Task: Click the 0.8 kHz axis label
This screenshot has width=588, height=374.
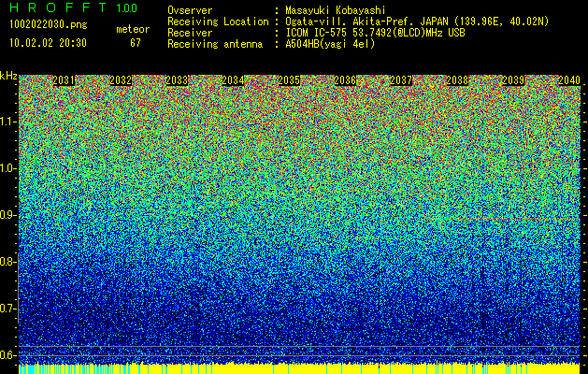Action: click(x=7, y=262)
